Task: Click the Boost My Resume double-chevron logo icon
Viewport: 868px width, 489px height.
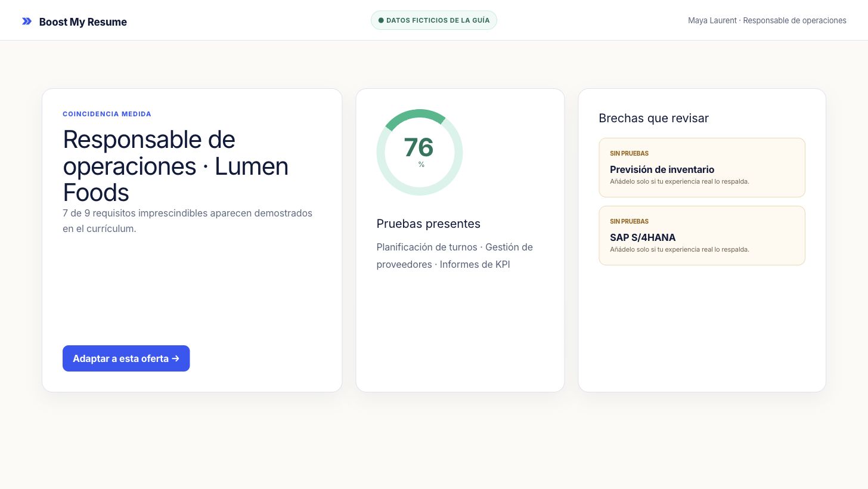Action: pos(27,21)
